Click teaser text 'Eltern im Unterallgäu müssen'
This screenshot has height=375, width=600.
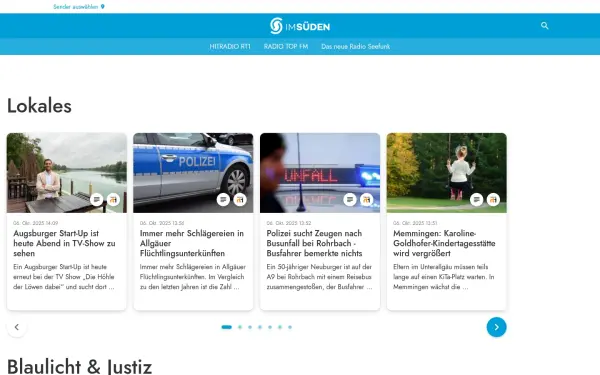coord(443,277)
